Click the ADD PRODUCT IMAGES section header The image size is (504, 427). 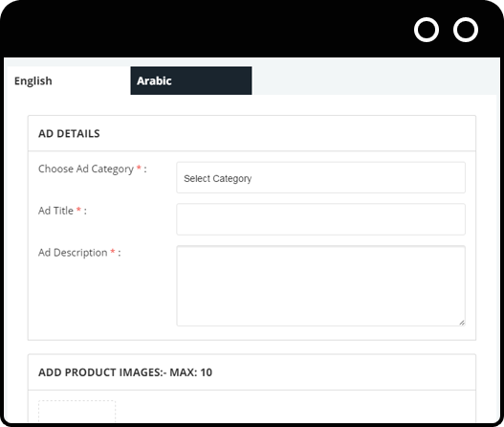click(125, 372)
